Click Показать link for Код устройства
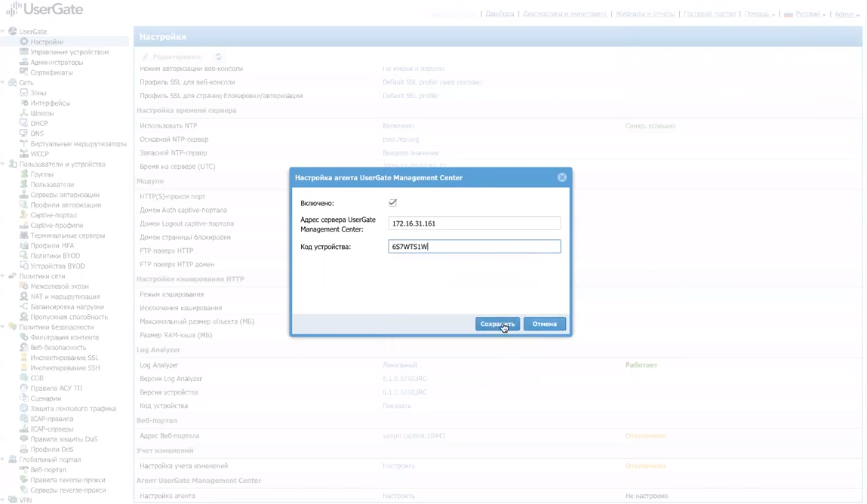 (397, 406)
